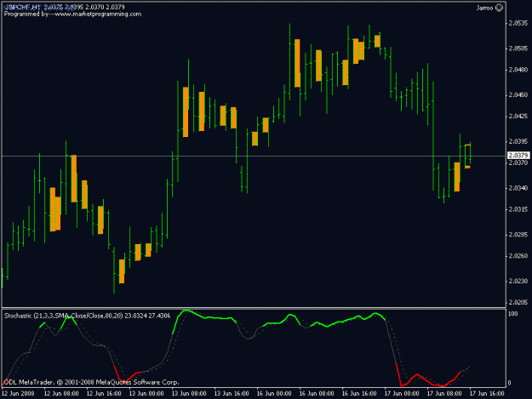The width and height of the screenshot is (532, 399).
Task: Click the 2.0230 price scale label
Action: tap(518, 281)
